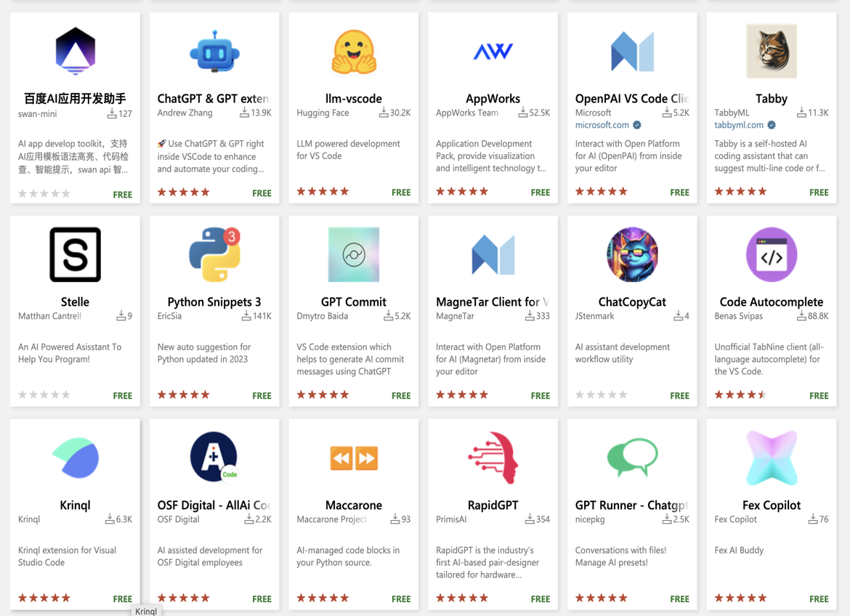The width and height of the screenshot is (850, 616).
Task: Click the MagneTar Client logo icon
Action: pos(493,254)
